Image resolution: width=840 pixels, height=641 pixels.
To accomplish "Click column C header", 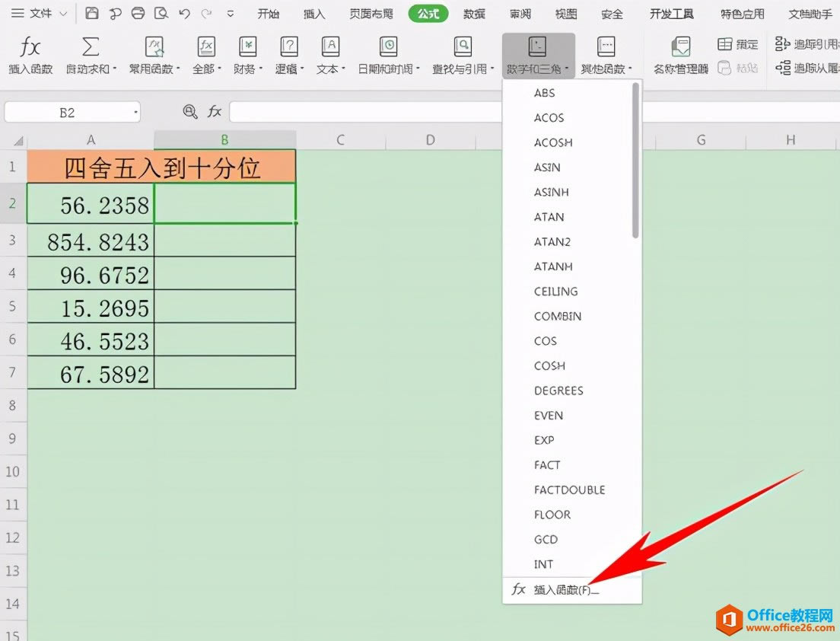I will click(340, 140).
